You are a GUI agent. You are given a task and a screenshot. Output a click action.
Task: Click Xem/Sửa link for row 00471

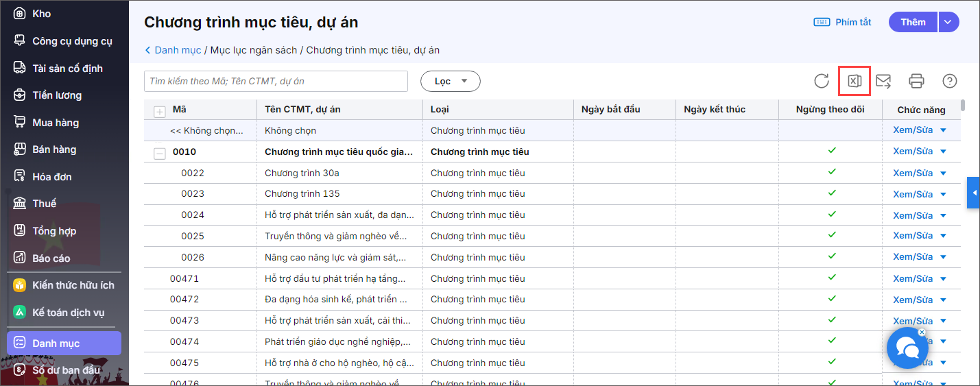[913, 278]
